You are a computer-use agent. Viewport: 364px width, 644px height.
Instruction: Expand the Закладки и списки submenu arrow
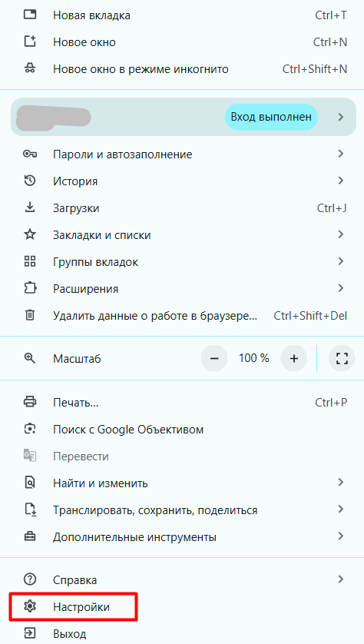340,234
